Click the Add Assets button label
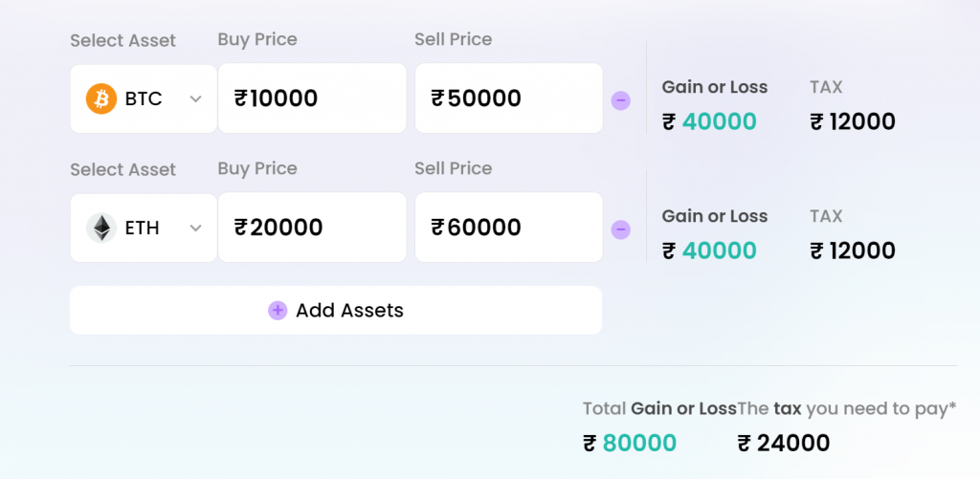This screenshot has height=479, width=980. (x=349, y=311)
